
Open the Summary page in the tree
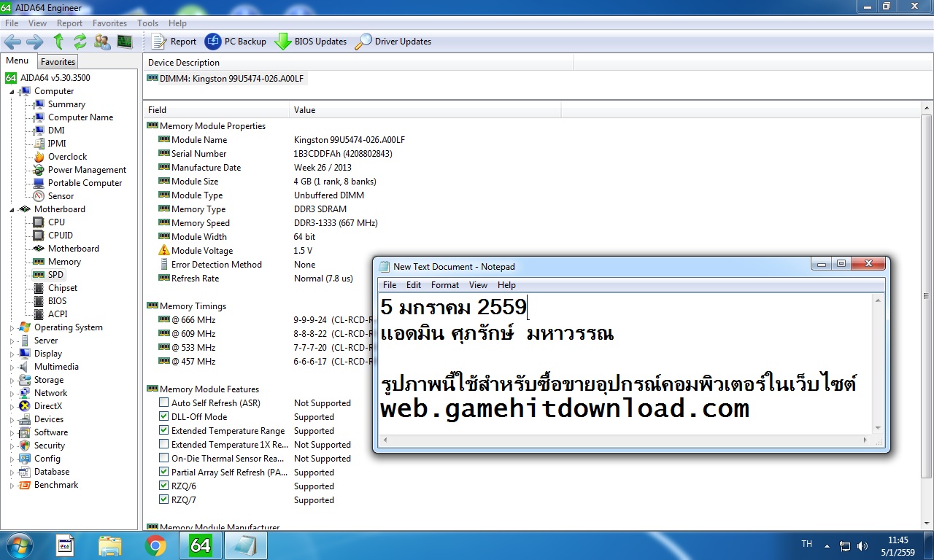(x=66, y=104)
